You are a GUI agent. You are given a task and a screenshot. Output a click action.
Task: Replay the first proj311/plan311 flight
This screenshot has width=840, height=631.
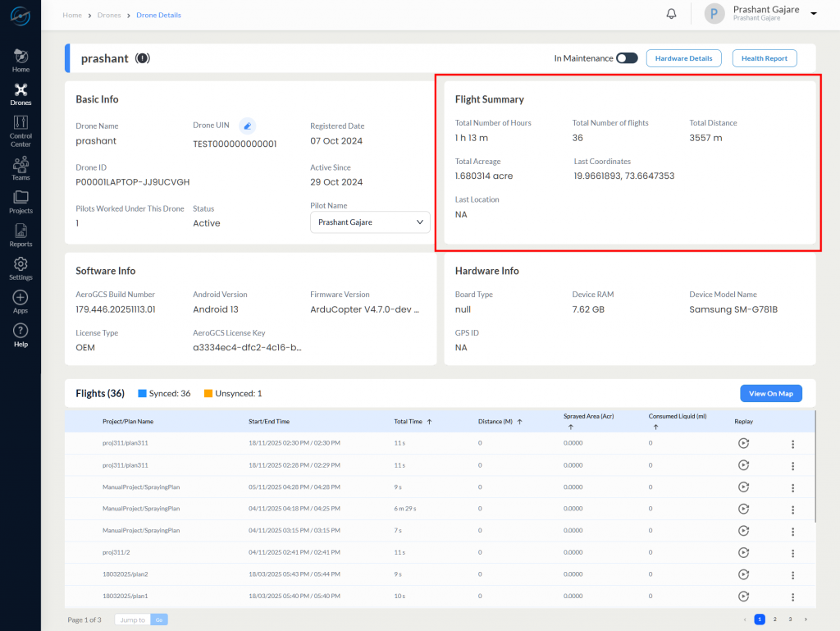[743, 443]
